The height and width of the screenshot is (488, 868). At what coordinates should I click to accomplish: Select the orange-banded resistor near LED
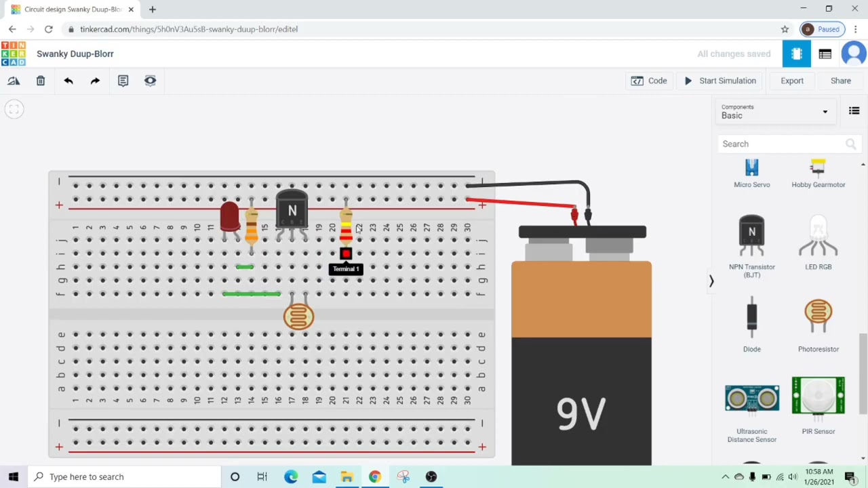click(x=252, y=227)
